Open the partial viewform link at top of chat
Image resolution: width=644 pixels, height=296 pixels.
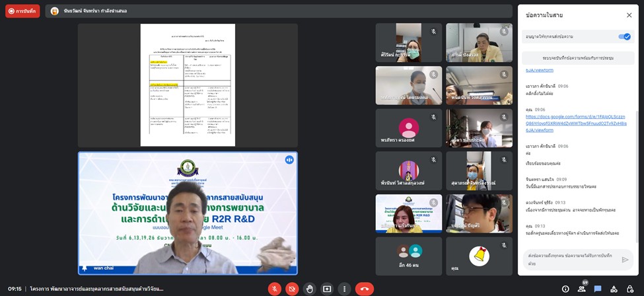coord(539,70)
